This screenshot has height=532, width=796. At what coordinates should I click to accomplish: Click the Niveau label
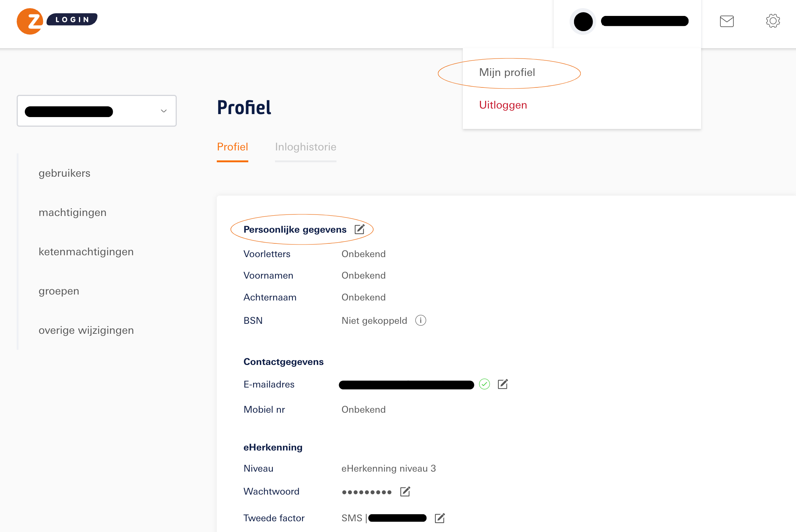click(258, 468)
